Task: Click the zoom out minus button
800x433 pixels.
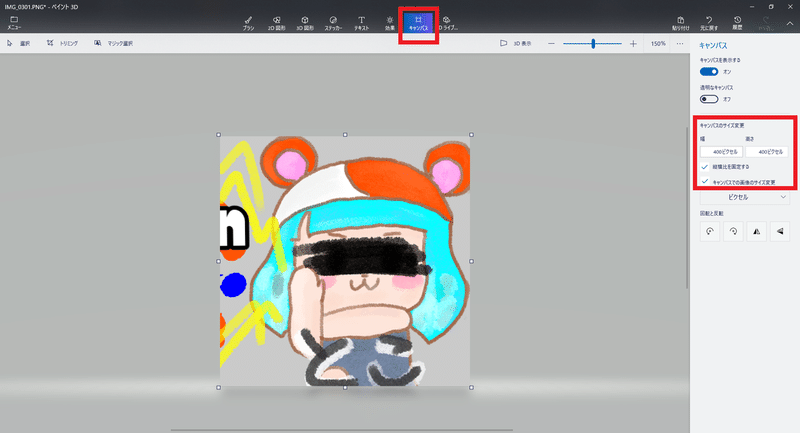Action: pyautogui.click(x=551, y=44)
